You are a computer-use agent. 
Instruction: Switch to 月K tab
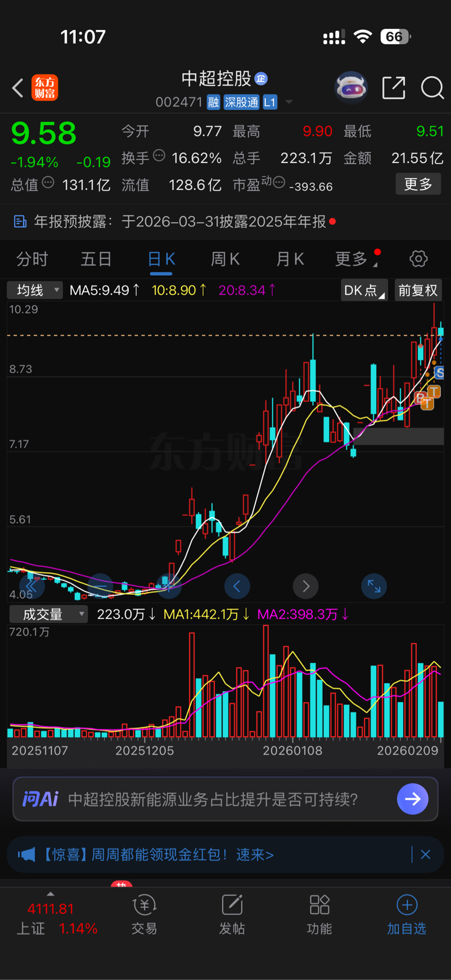pyautogui.click(x=290, y=259)
